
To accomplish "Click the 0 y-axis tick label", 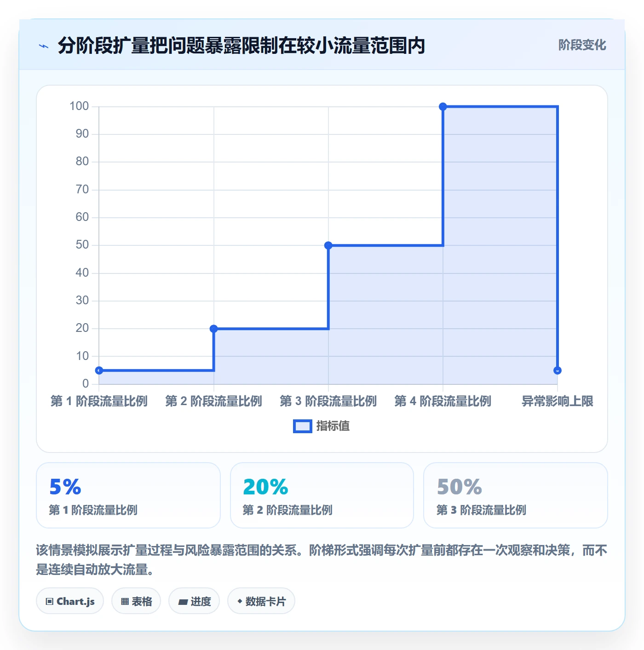I will tap(86, 383).
